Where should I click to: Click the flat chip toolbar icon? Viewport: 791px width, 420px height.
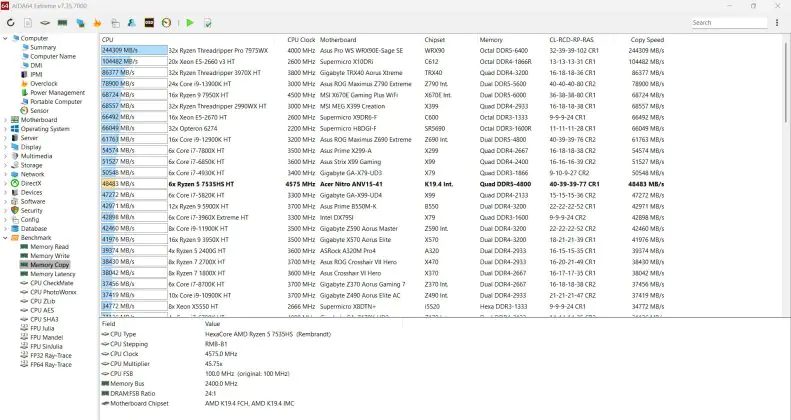45,23
